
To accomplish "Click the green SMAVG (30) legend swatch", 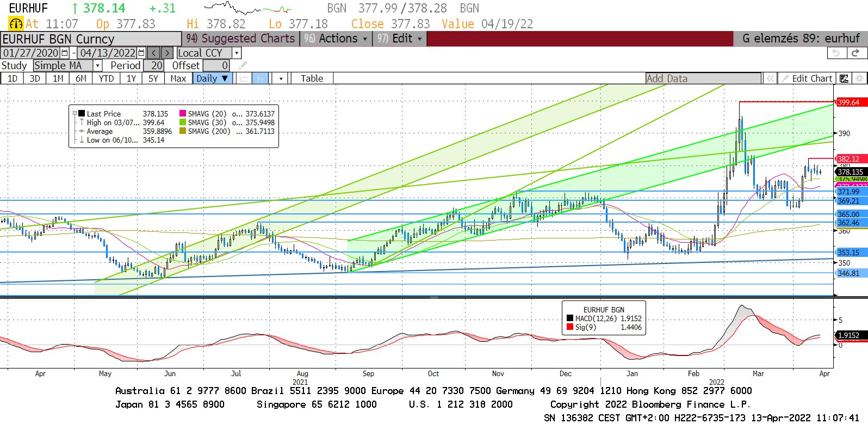I will [x=183, y=122].
